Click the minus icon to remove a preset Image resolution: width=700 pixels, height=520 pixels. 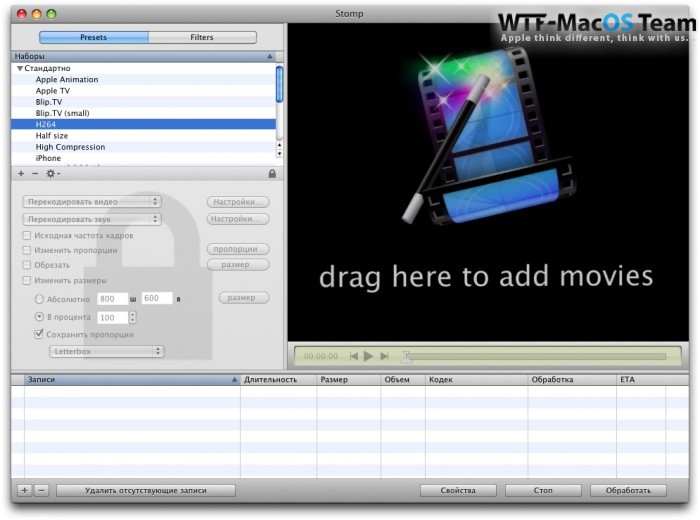coord(35,173)
